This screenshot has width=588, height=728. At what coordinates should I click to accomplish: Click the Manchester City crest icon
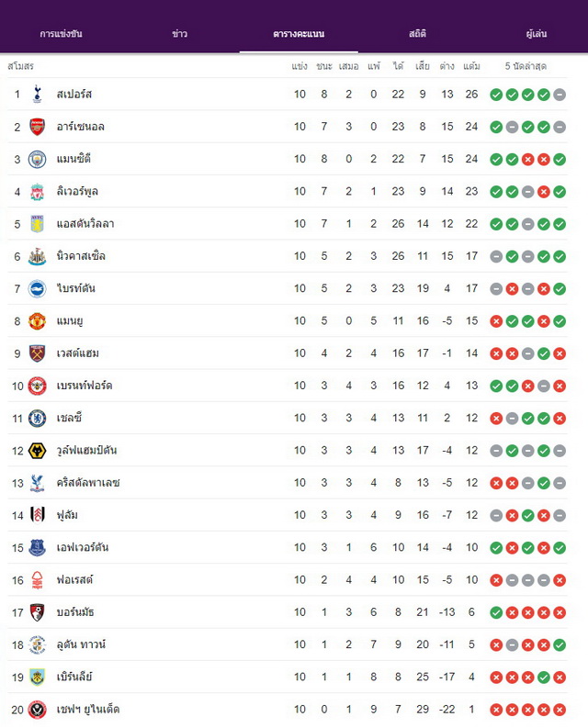pos(37,159)
